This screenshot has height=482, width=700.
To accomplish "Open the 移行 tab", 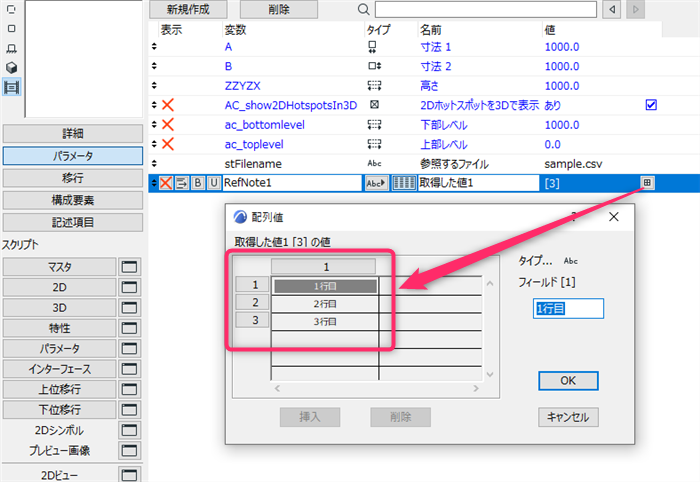I will [x=73, y=178].
